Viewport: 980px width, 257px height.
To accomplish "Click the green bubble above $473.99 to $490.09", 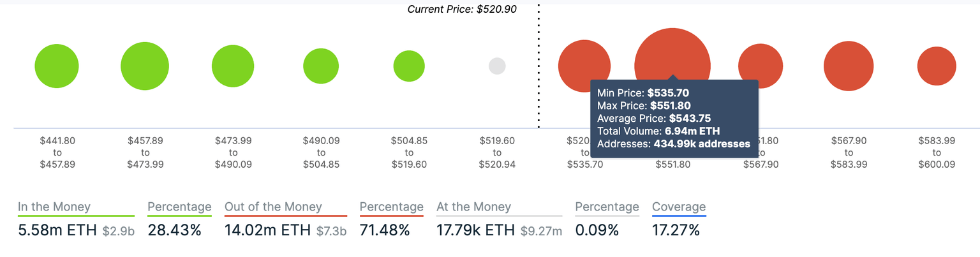I will point(234,66).
